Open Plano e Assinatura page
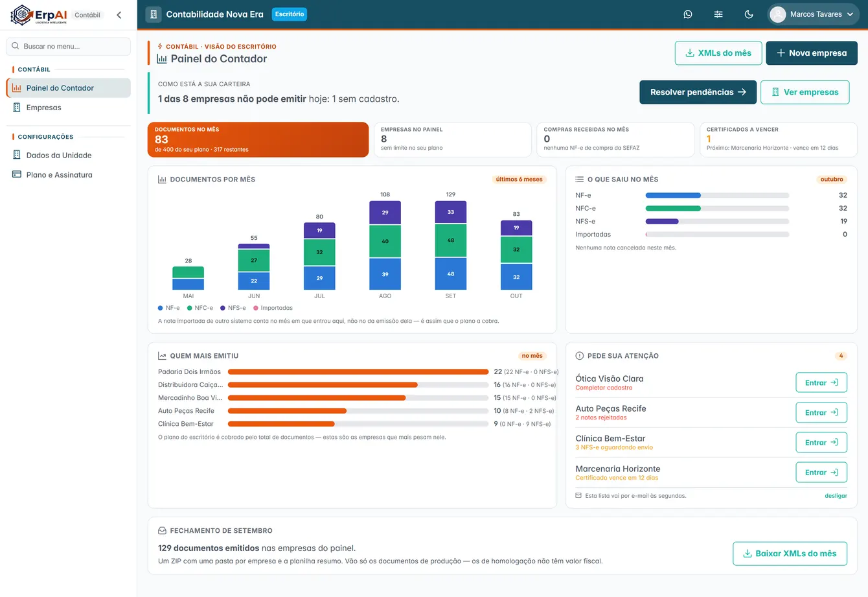 (69, 175)
